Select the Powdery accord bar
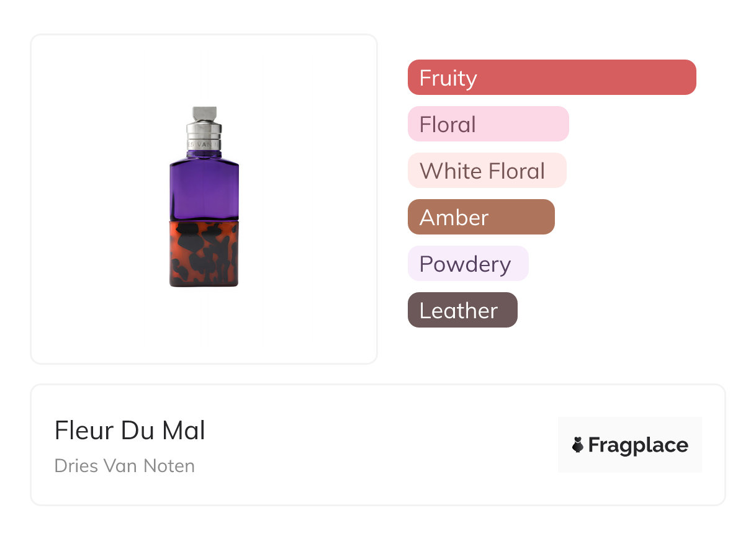The width and height of the screenshot is (756, 536). point(467,264)
